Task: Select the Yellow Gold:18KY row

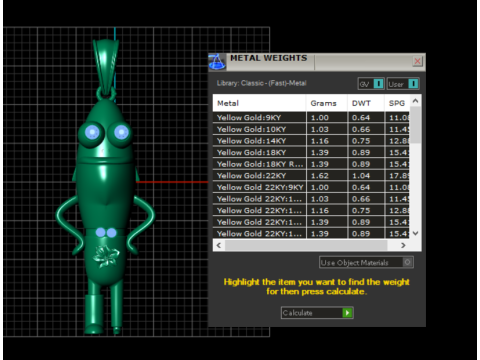Action: pos(311,152)
